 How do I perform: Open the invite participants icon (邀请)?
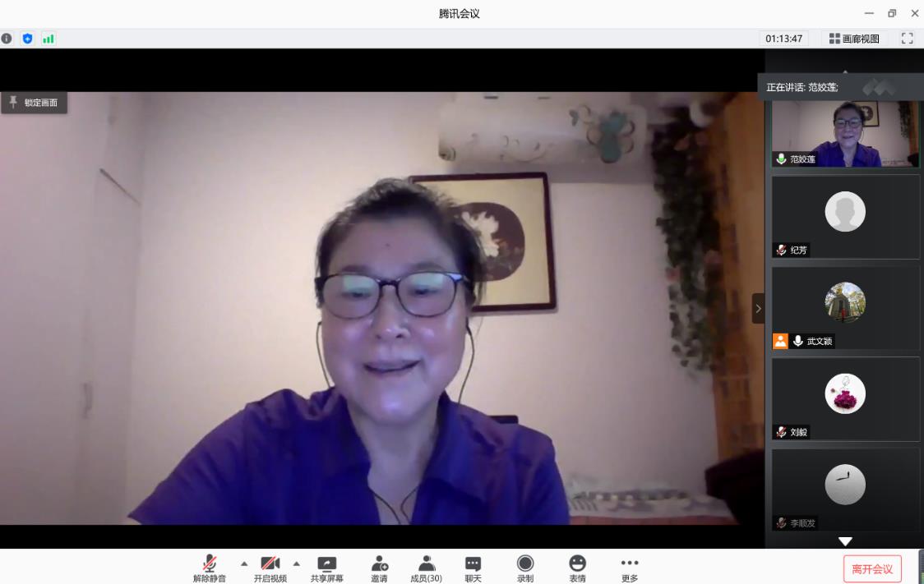tap(379, 563)
